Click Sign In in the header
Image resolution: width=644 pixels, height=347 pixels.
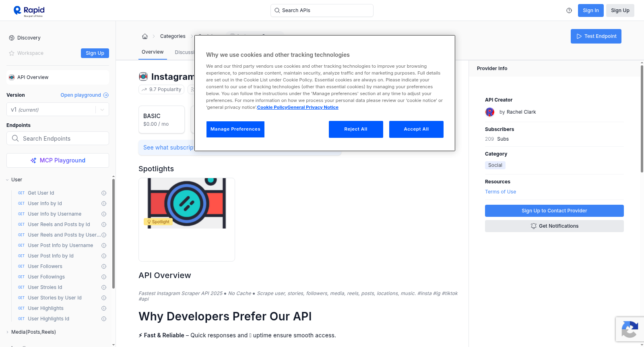coord(591,10)
